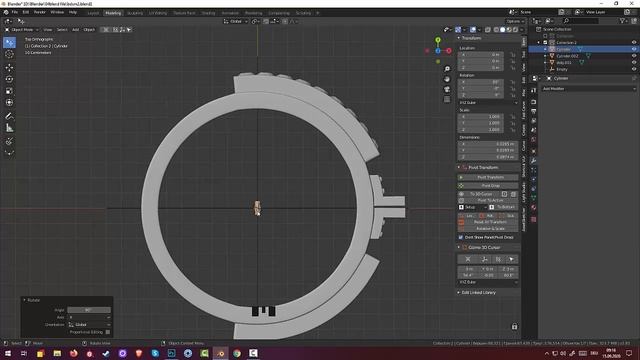Open the Modifiers wrench properties tab
This screenshot has width=640, height=360.
[533, 161]
